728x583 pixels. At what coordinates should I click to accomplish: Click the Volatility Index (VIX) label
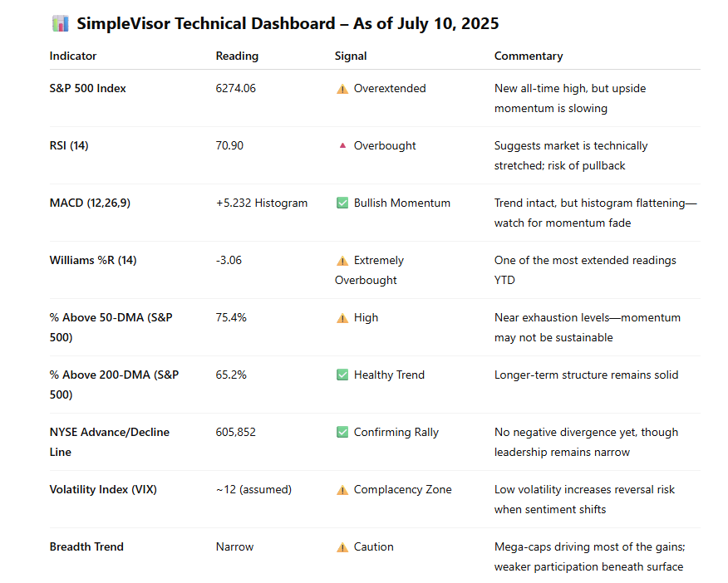(x=104, y=489)
